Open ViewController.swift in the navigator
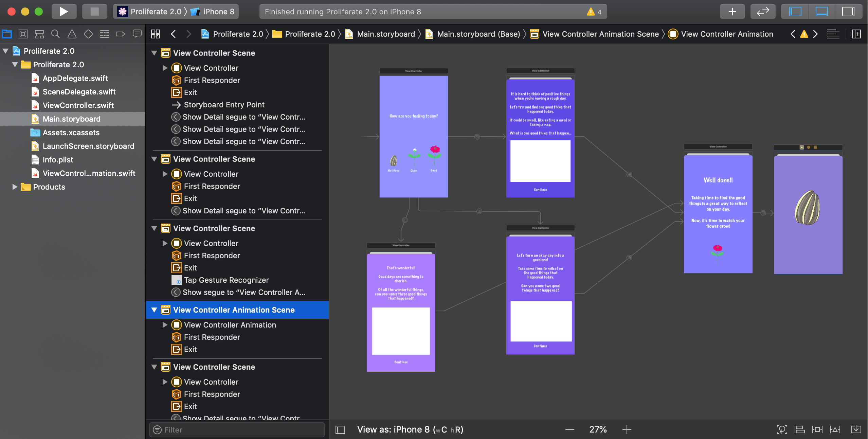The image size is (868, 439). [x=78, y=105]
